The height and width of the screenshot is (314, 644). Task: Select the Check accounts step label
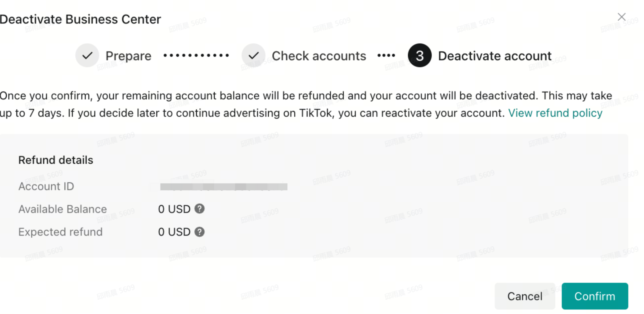coord(319,56)
